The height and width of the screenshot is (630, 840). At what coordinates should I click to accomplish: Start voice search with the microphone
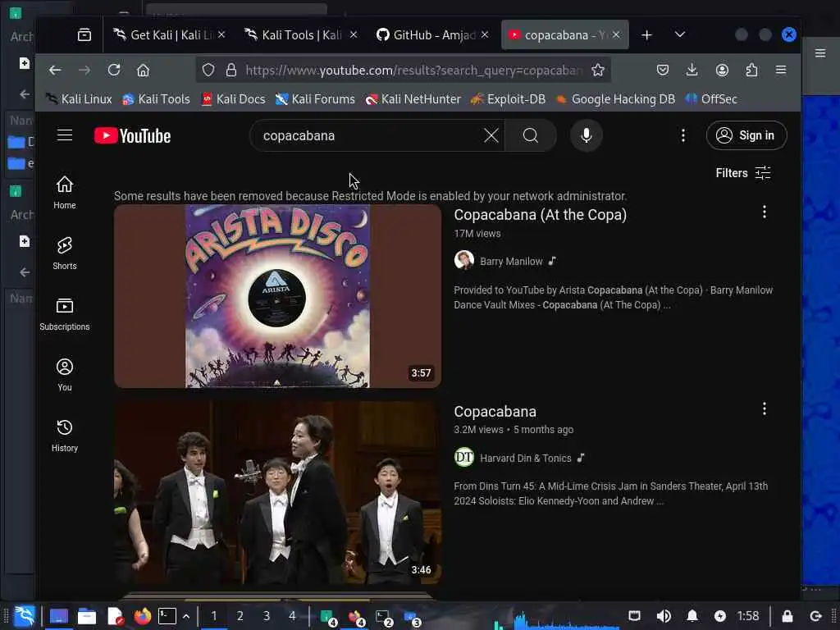(586, 135)
